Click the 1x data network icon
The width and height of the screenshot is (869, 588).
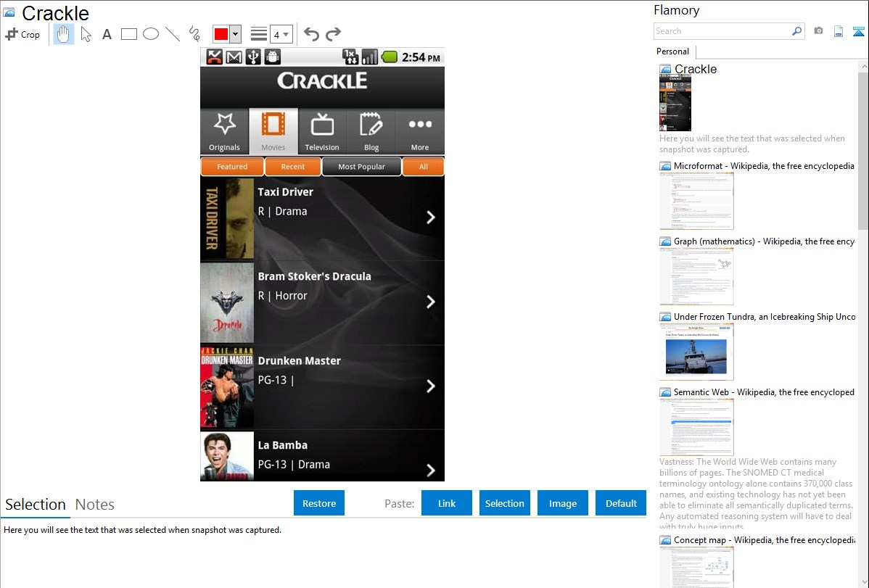click(x=350, y=57)
